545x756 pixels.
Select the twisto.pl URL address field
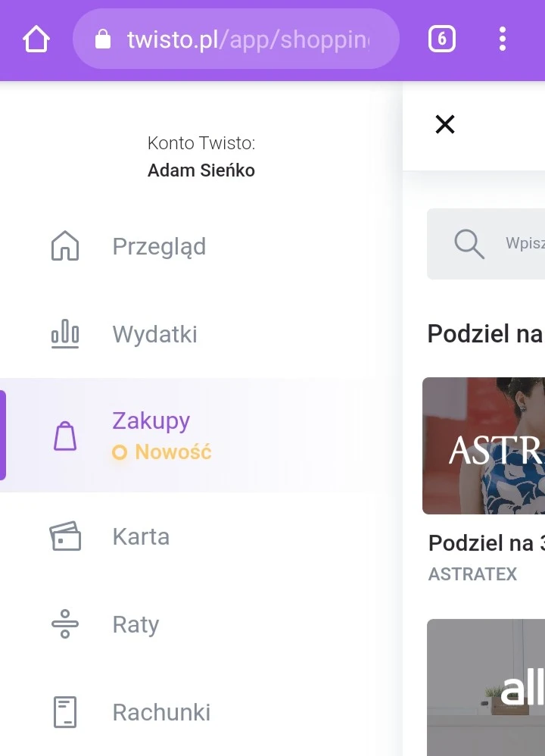click(235, 39)
